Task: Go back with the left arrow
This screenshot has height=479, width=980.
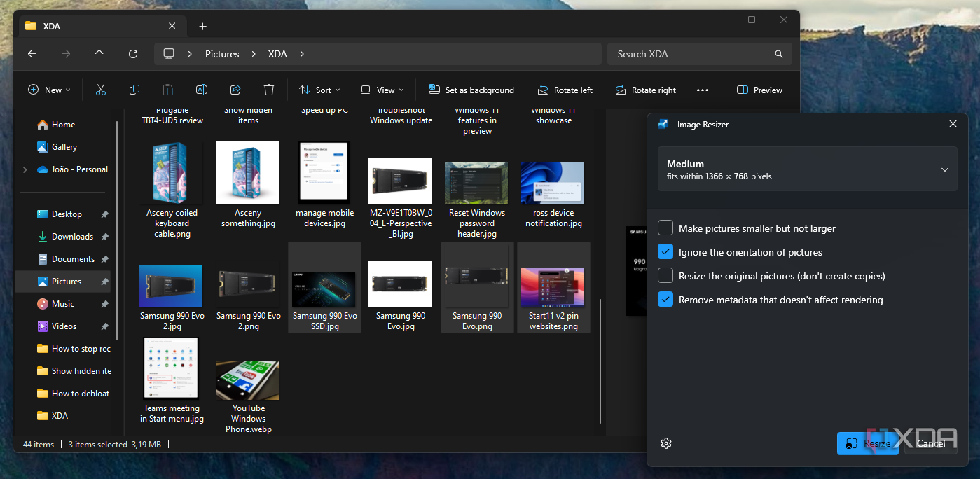Action: [32, 54]
